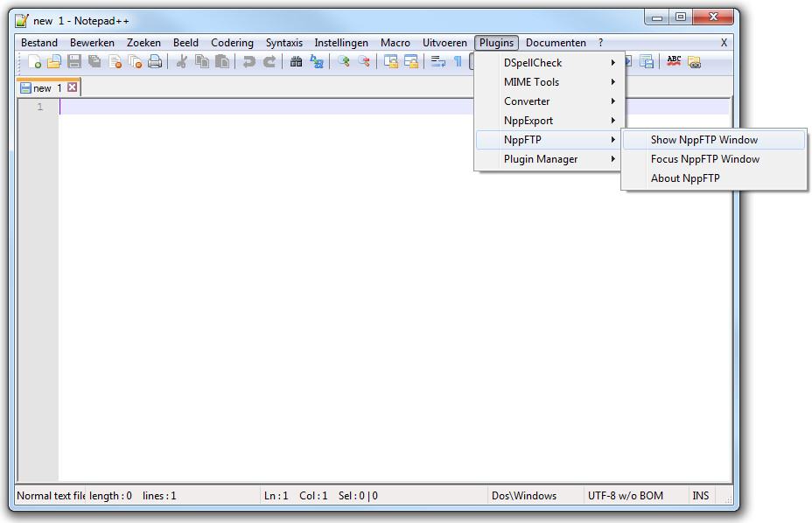The width and height of the screenshot is (812, 523).
Task: Undo the last action via toolbar
Action: [x=248, y=61]
